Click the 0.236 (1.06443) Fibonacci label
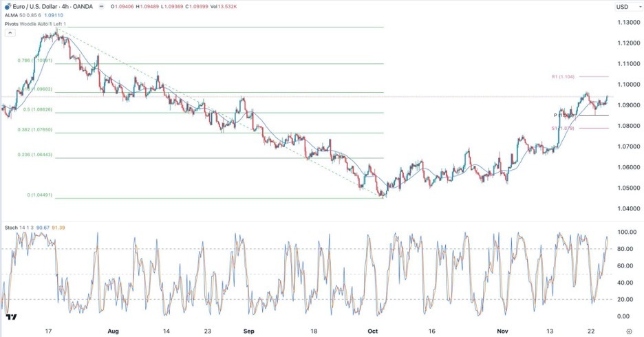Viewport: 644px width, 337px height. point(35,155)
